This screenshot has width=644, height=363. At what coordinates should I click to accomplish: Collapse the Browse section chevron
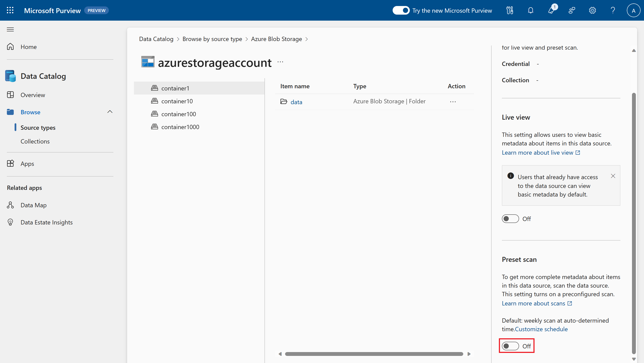[110, 112]
